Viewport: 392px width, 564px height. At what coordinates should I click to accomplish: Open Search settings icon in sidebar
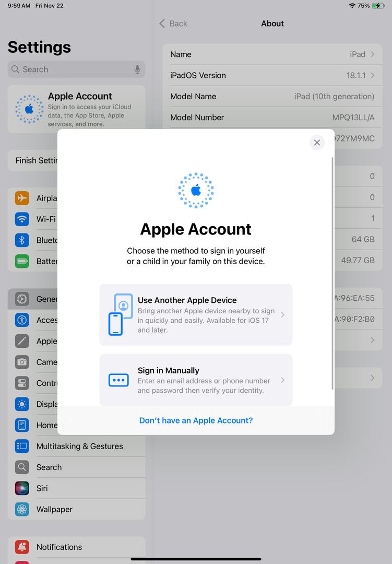pos(22,467)
